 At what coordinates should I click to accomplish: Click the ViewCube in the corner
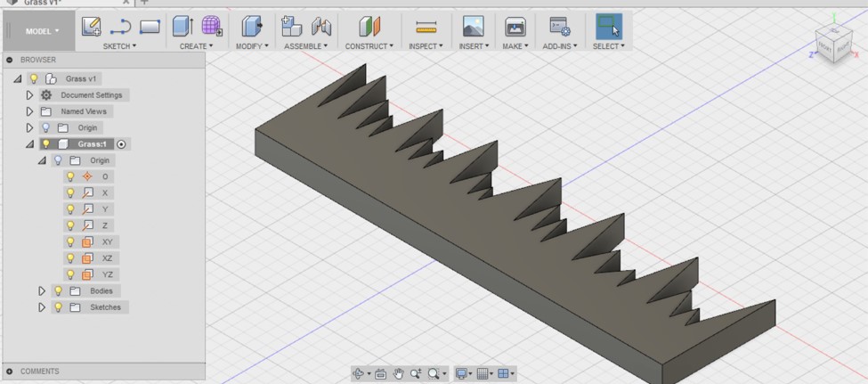pyautogui.click(x=833, y=45)
